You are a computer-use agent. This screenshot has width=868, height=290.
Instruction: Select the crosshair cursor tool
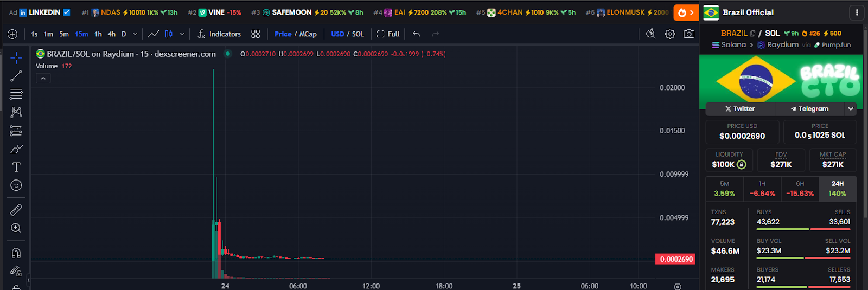click(x=16, y=57)
